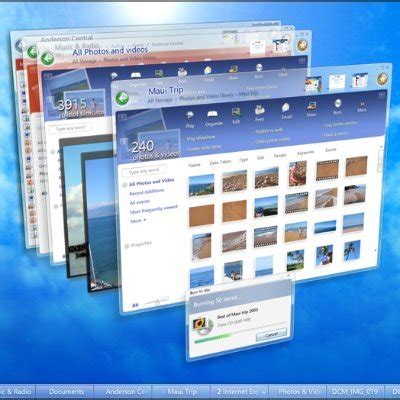
Task: Switch to DCM_IMG_019 taskbar button
Action: (x=355, y=392)
